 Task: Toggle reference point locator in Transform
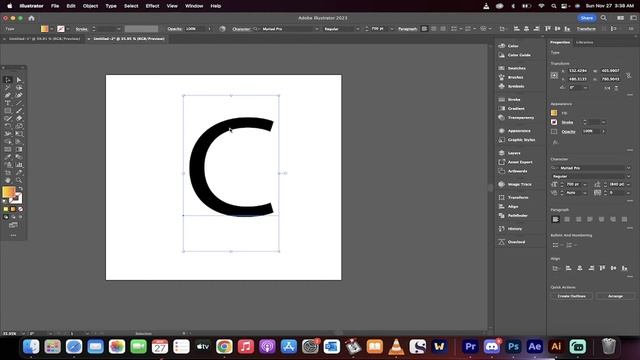coord(554,76)
